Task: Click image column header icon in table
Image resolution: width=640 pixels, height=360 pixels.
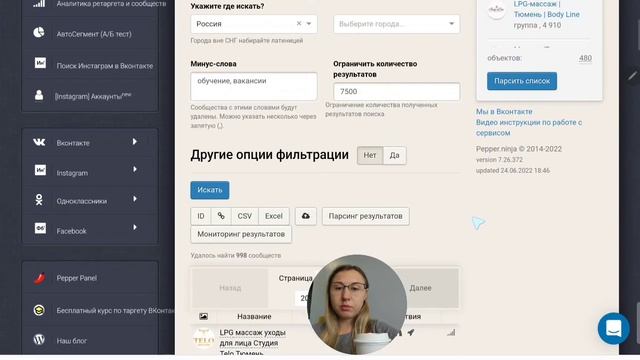Action: point(203,316)
